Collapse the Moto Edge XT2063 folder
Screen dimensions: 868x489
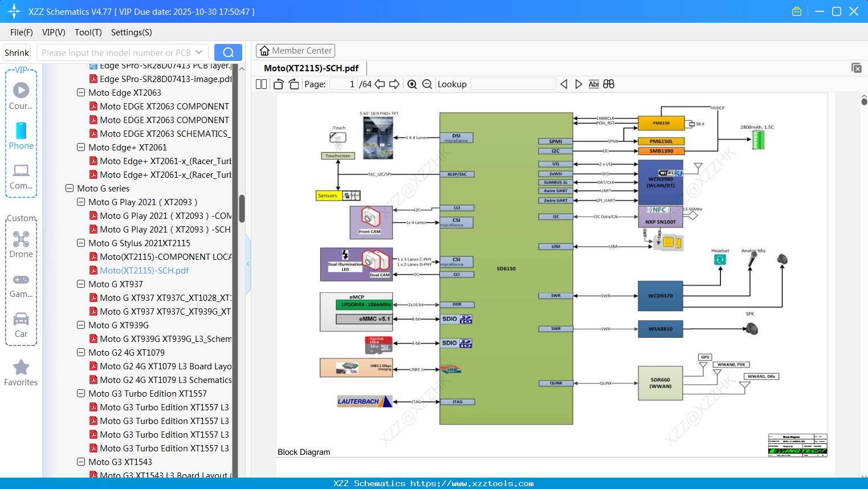(81, 92)
